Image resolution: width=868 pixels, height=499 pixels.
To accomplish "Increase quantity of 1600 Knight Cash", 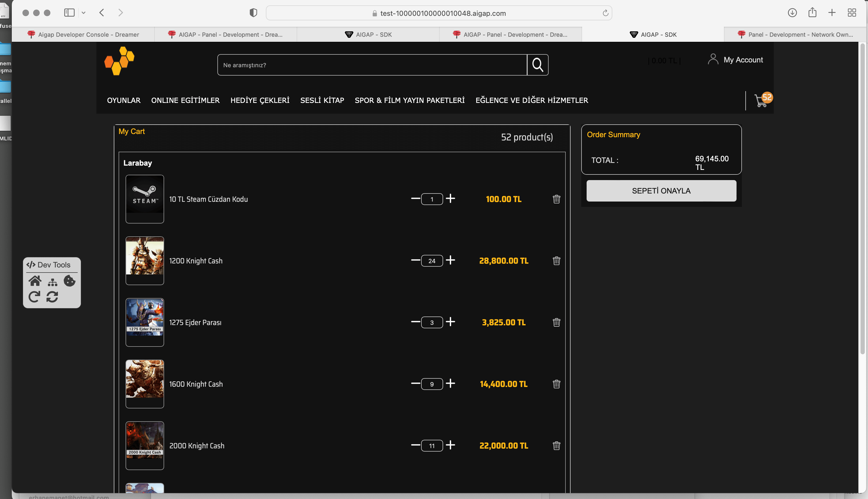I will click(450, 383).
